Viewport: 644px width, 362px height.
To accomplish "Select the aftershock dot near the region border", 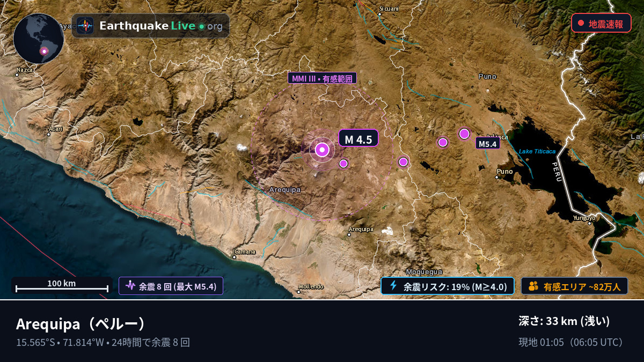I will (x=403, y=161).
